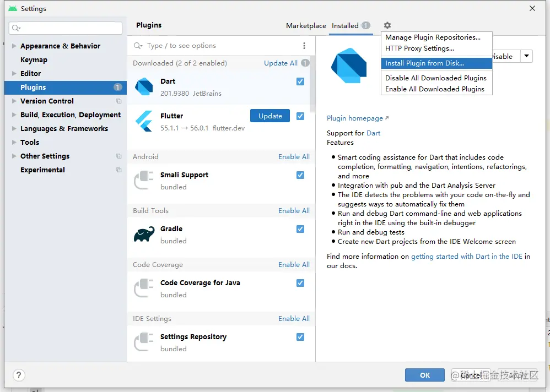550x392 pixels.
Task: Uncheck the Dart plugin checkbox
Action: coord(300,81)
